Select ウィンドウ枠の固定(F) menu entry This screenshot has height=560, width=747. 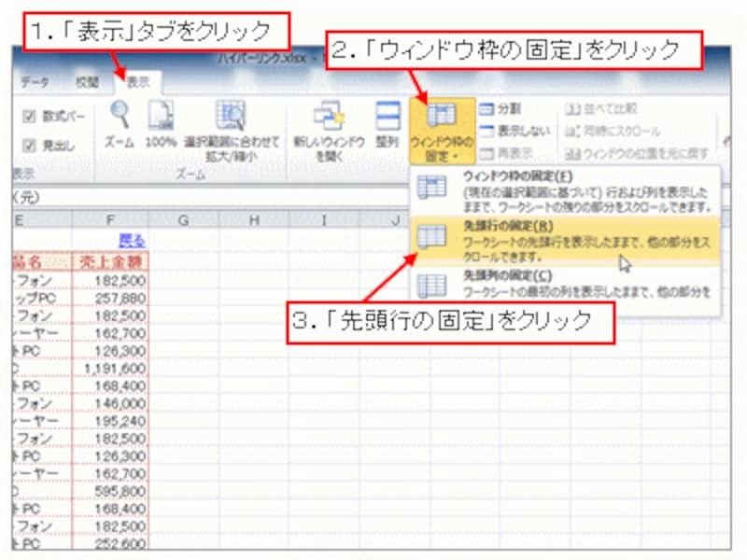(565, 191)
